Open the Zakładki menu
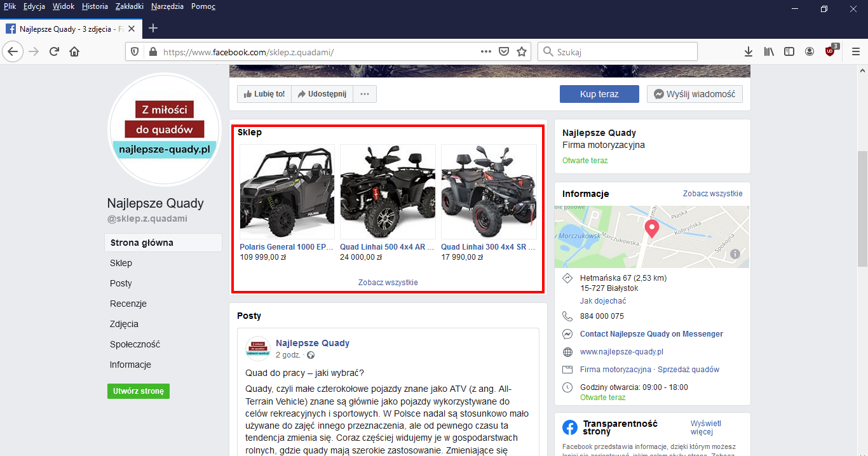 point(130,6)
